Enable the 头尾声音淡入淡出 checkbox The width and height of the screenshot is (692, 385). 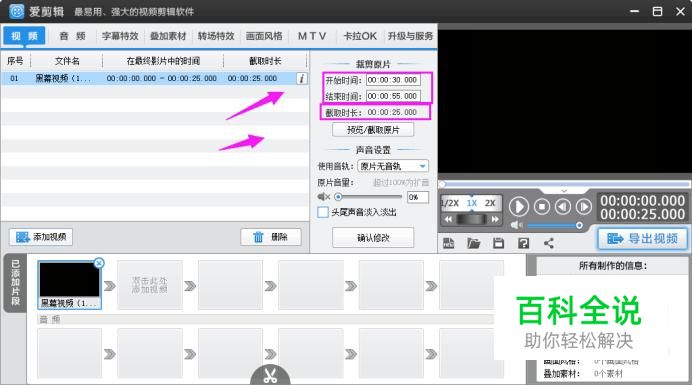pyautogui.click(x=323, y=212)
